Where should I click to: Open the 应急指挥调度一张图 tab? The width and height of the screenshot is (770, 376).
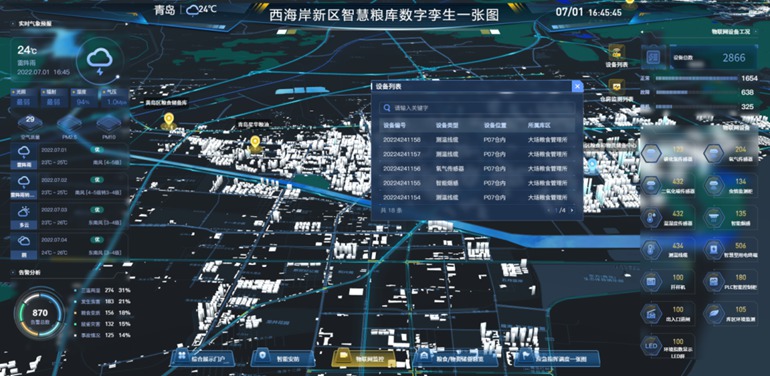(557, 359)
